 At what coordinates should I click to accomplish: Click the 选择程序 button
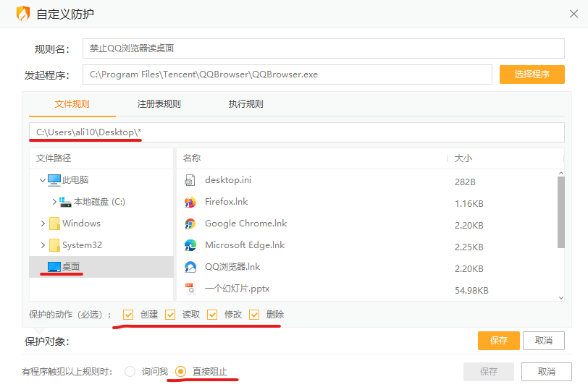point(532,75)
